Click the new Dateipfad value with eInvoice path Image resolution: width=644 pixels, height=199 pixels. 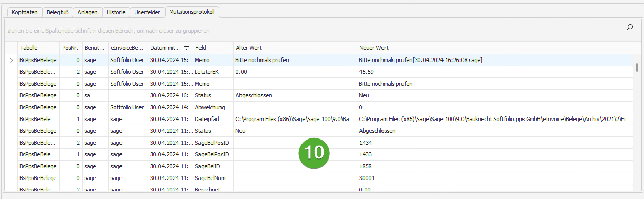tap(495, 119)
